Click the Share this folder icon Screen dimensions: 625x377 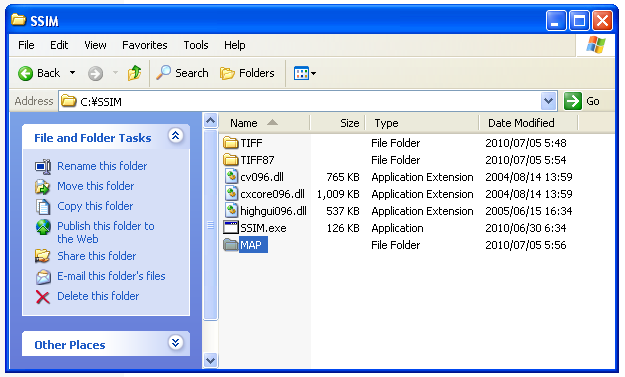pyautogui.click(x=43, y=256)
